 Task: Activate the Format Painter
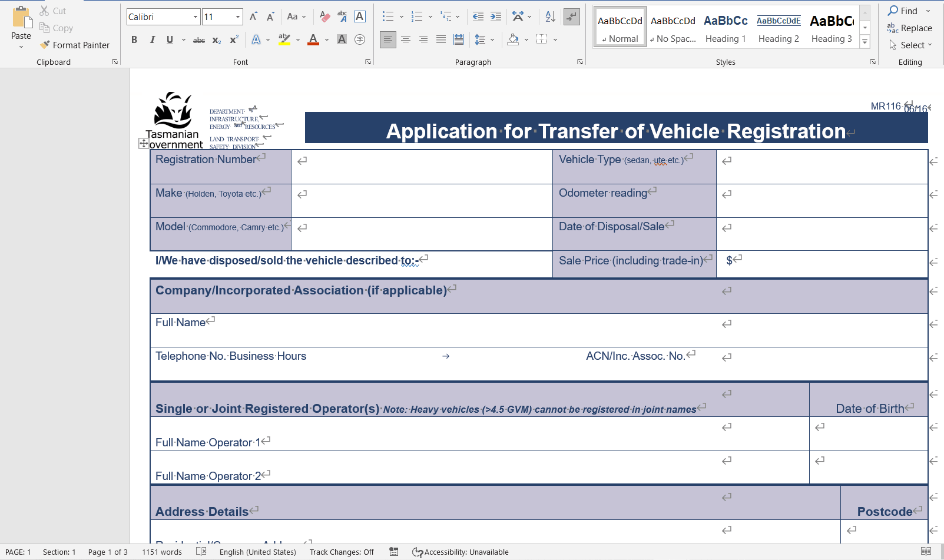click(75, 45)
